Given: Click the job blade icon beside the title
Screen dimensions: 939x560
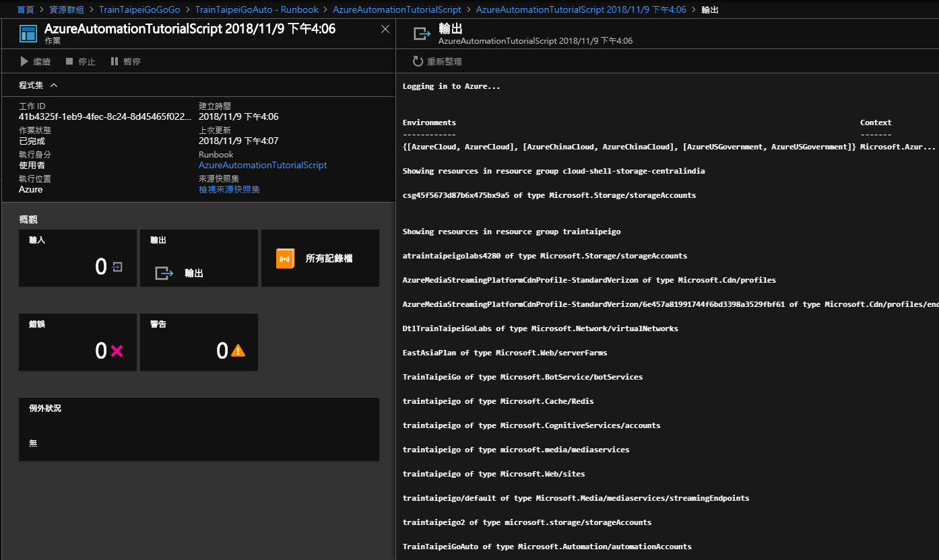Looking at the screenshot, I should point(28,34).
